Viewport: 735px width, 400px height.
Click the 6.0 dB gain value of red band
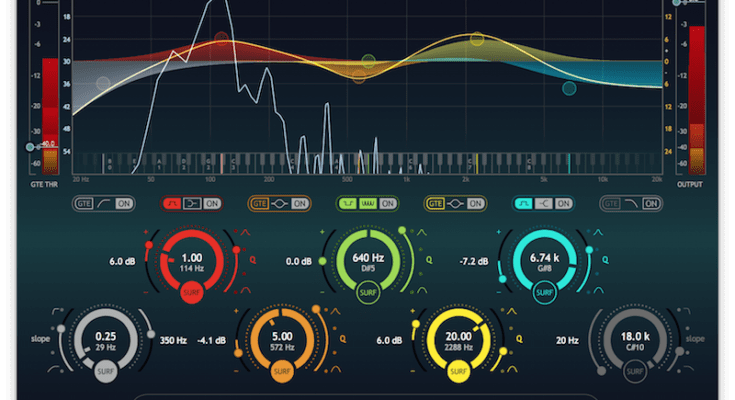(x=123, y=262)
